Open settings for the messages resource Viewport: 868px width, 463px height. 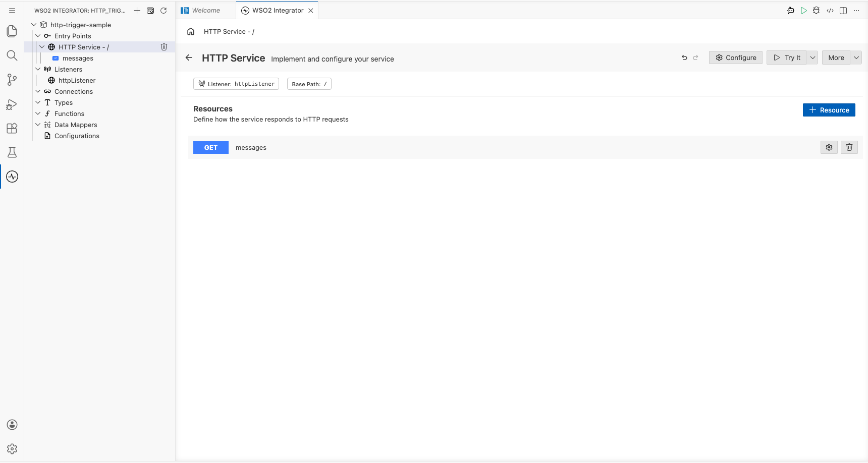[x=829, y=147]
